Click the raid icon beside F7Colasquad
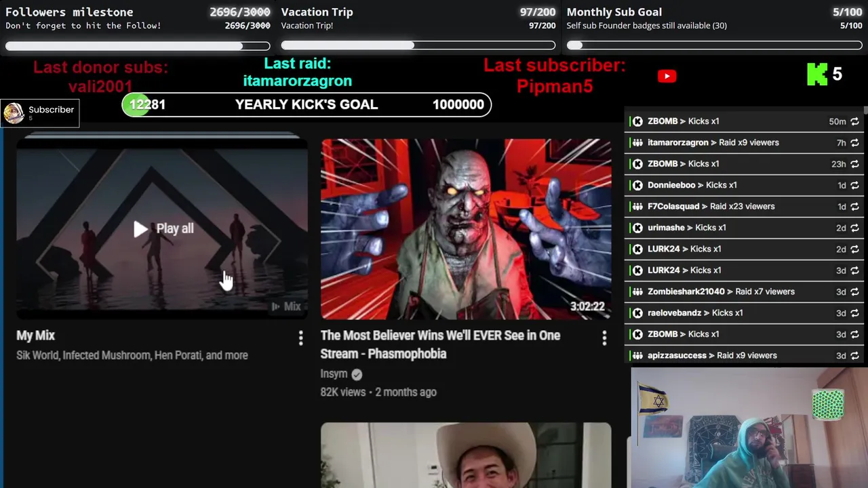 (637, 207)
